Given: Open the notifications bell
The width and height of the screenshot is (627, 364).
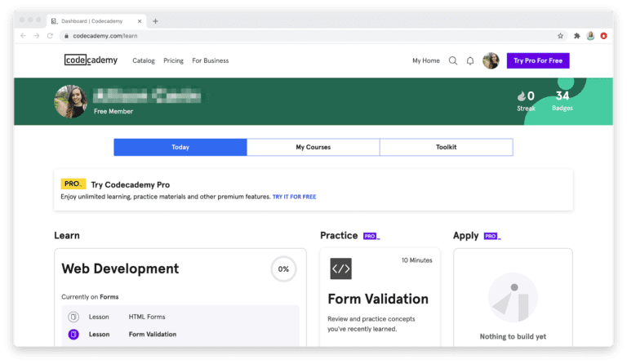Looking at the screenshot, I should [470, 60].
